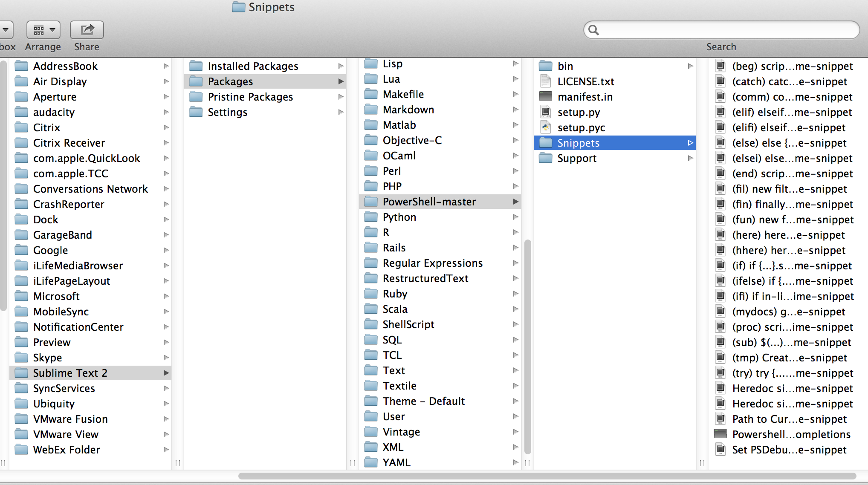Click the magnifying glass search icon
The image size is (868, 485).
pos(593,30)
